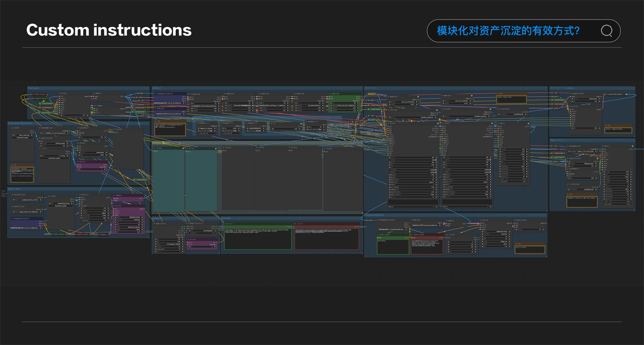644x345 pixels.
Task: Open the VAE loader model dropdown
Action: (x=170, y=114)
